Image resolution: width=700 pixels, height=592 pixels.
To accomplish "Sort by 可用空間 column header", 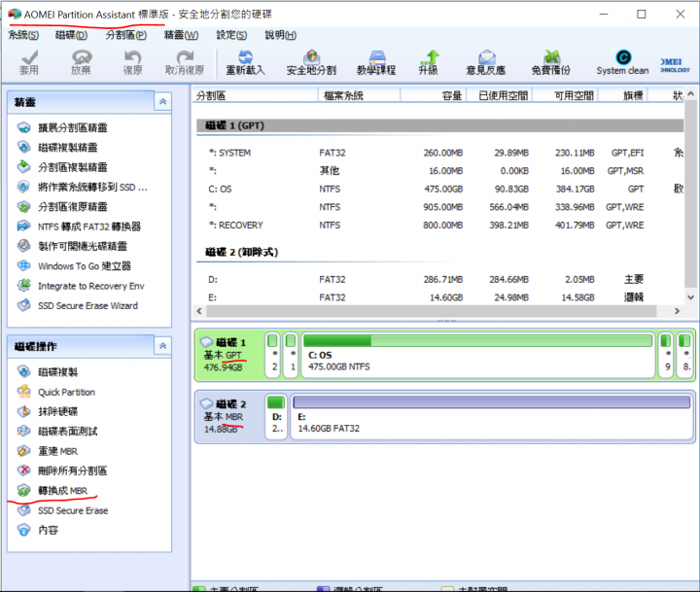I will [565, 95].
